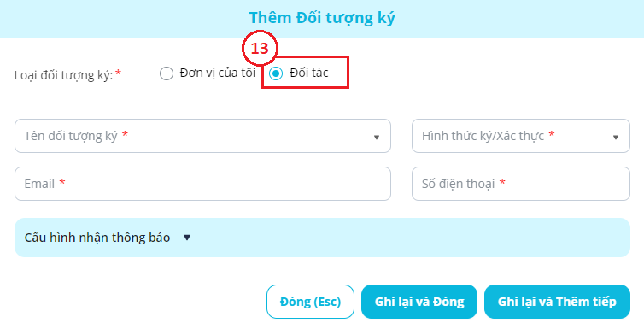Open the "Tên đối tượng ký" combo box

point(202,136)
